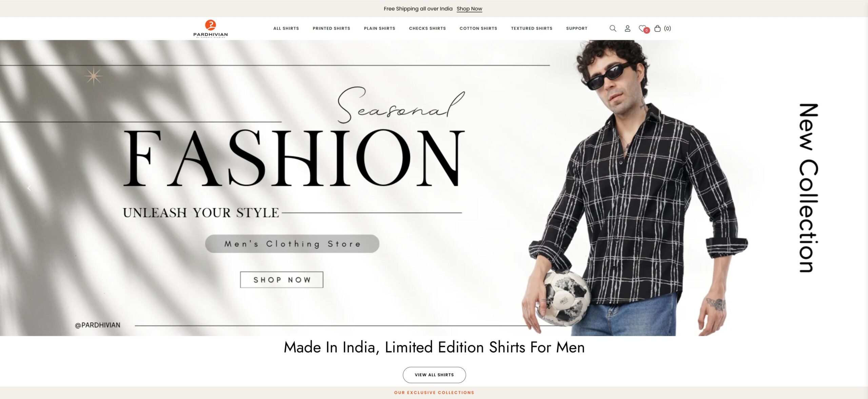Open the wishlist heart icon
The height and width of the screenshot is (399, 868).
coord(642,28)
